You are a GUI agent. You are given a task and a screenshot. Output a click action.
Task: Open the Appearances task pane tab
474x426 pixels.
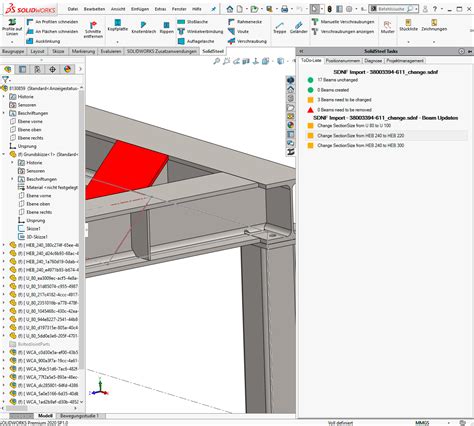click(x=291, y=125)
